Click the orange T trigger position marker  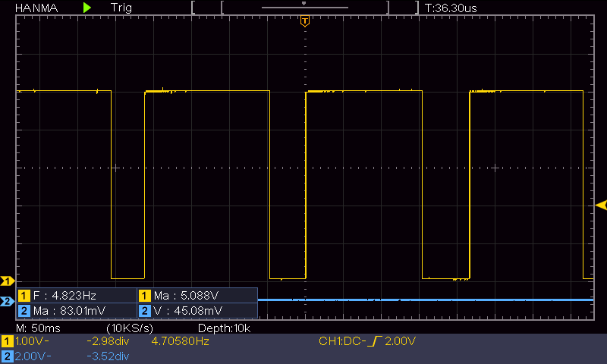point(304,20)
